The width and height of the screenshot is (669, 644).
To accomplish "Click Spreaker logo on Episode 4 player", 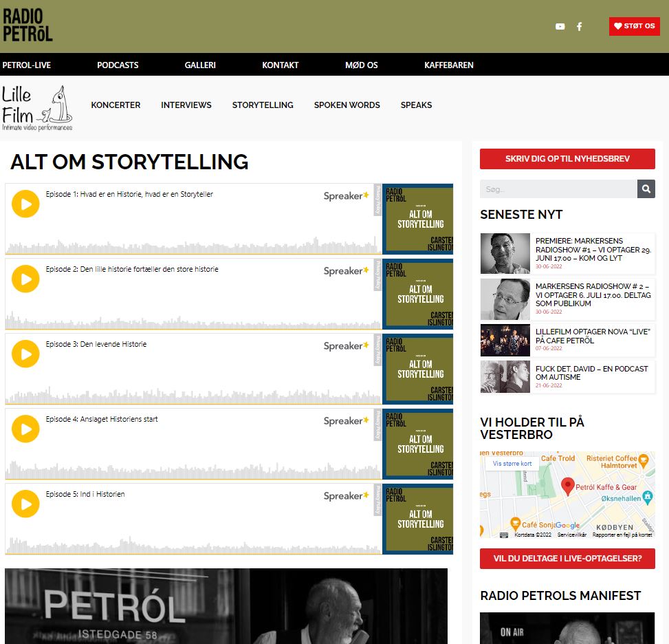I will pos(346,421).
